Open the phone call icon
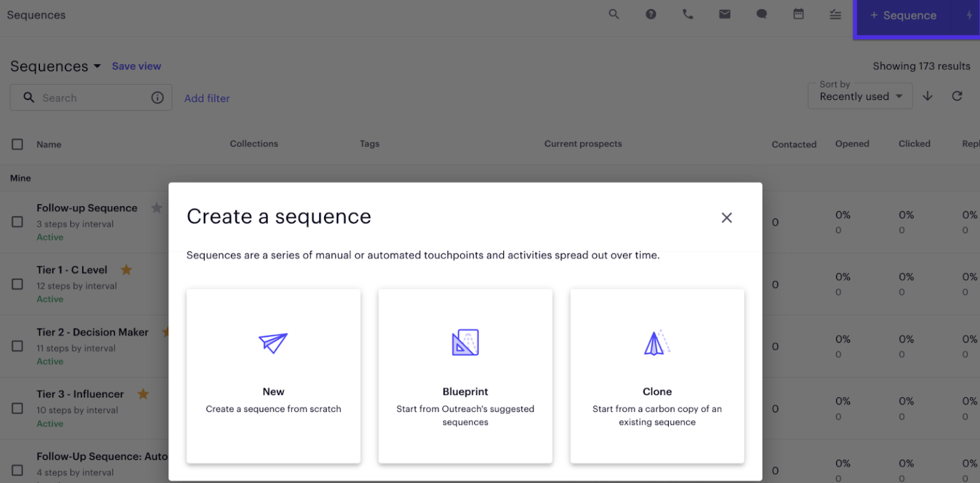 tap(688, 14)
